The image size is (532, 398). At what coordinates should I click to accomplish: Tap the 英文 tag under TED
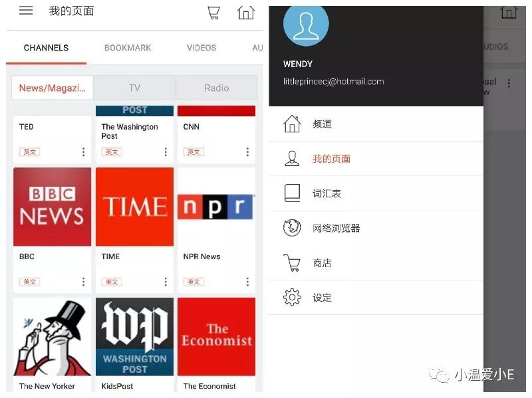29,152
